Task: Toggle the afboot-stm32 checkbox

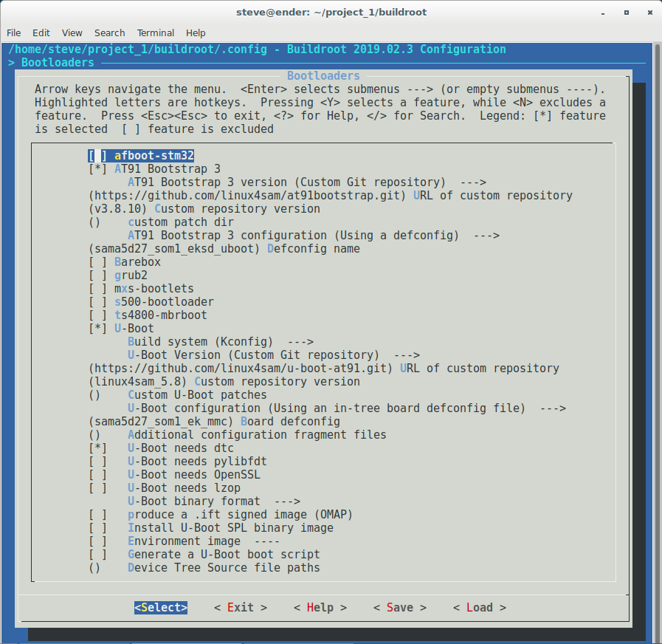Action: click(x=97, y=156)
